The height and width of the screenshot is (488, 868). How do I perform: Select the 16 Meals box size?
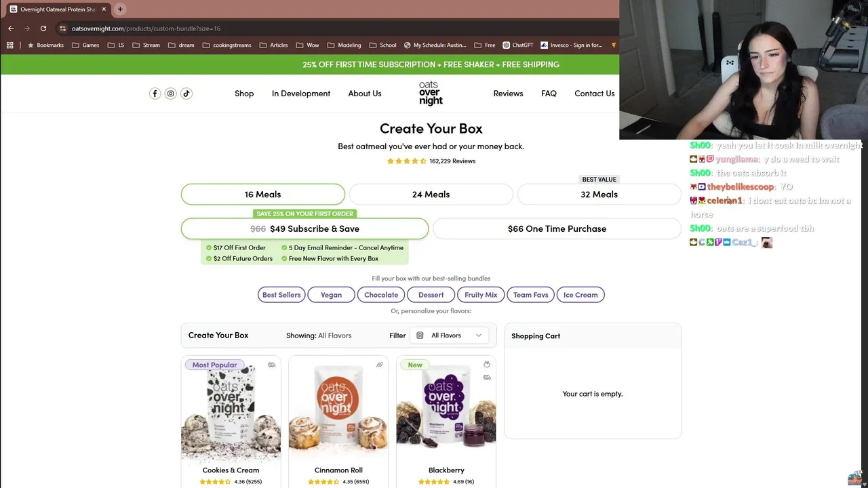pos(262,194)
